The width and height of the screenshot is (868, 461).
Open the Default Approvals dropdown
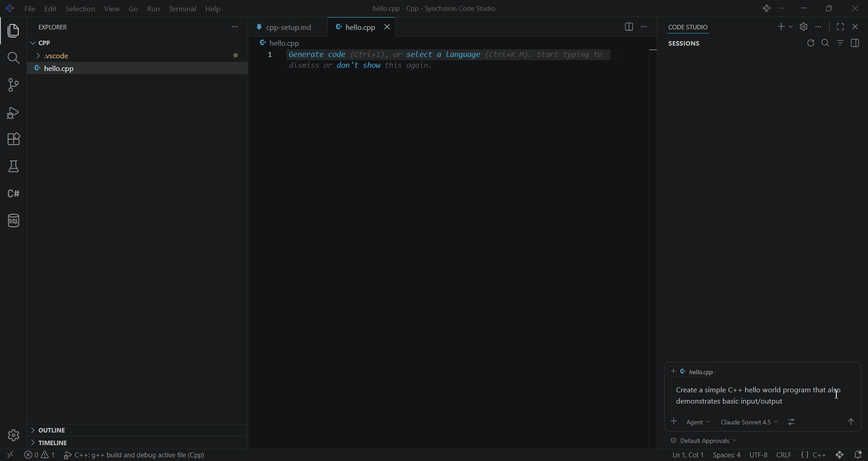[x=704, y=441]
